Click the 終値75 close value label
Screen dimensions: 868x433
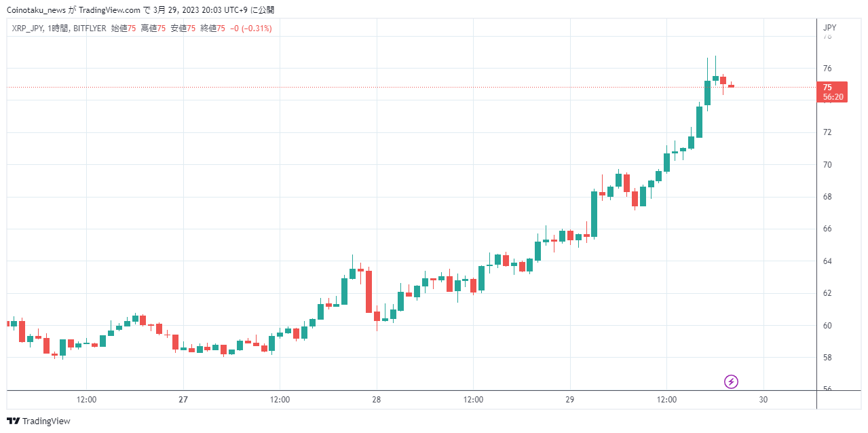point(213,29)
